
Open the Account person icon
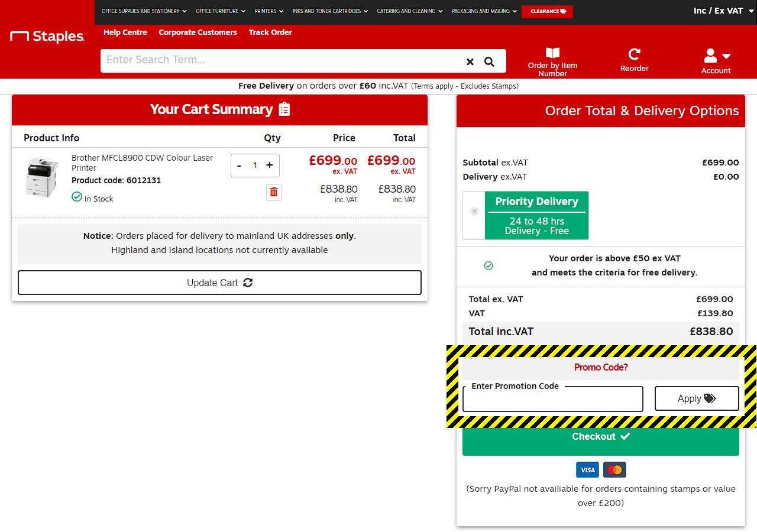click(x=710, y=56)
